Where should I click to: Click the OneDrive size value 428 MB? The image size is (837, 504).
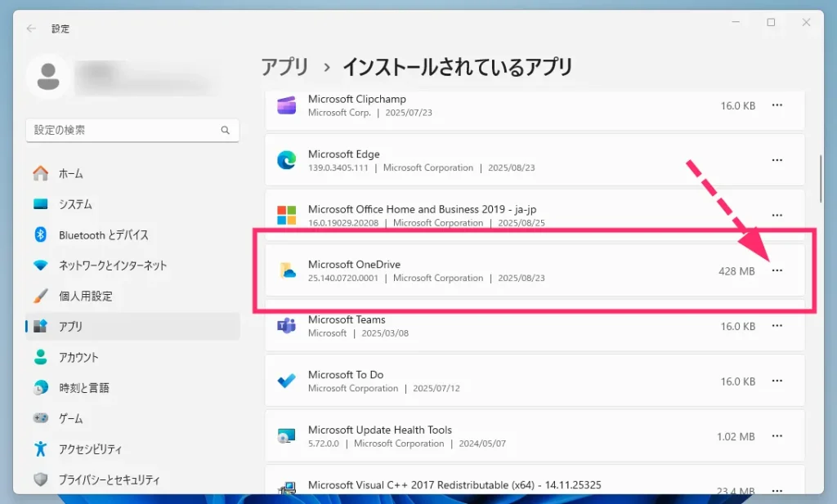tap(736, 271)
